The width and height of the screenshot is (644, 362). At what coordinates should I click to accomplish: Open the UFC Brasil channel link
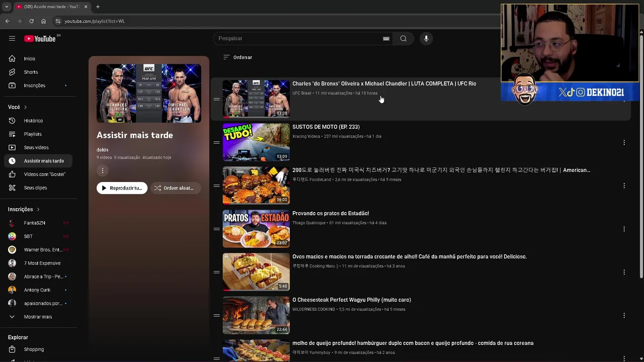click(302, 93)
